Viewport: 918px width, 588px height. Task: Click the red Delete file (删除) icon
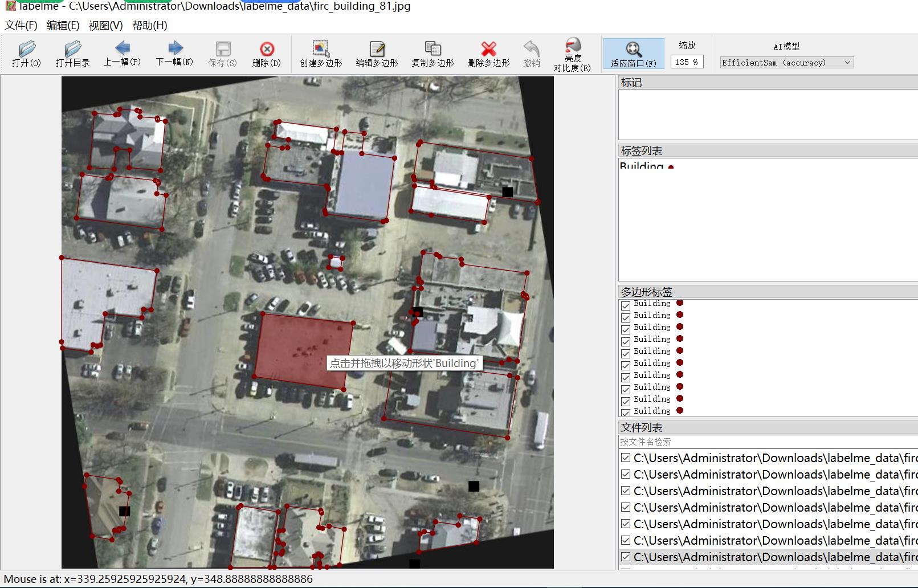[x=266, y=54]
